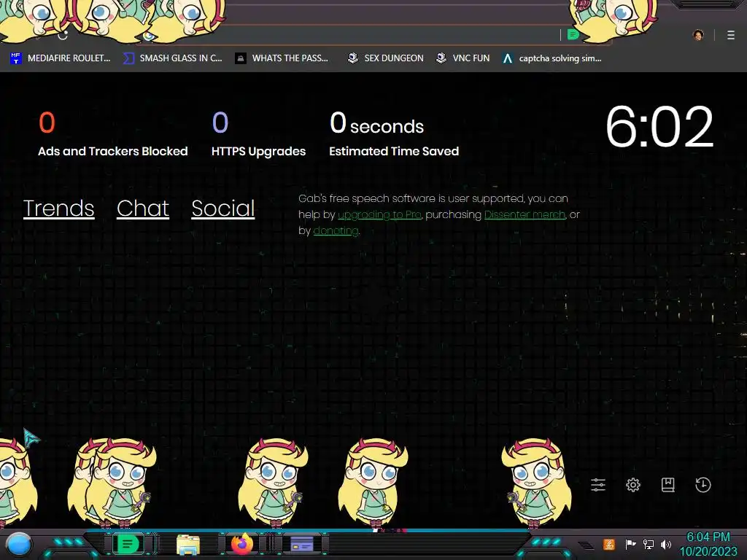The width and height of the screenshot is (747, 560).
Task: Open Action Center flag tray icon
Action: [630, 544]
